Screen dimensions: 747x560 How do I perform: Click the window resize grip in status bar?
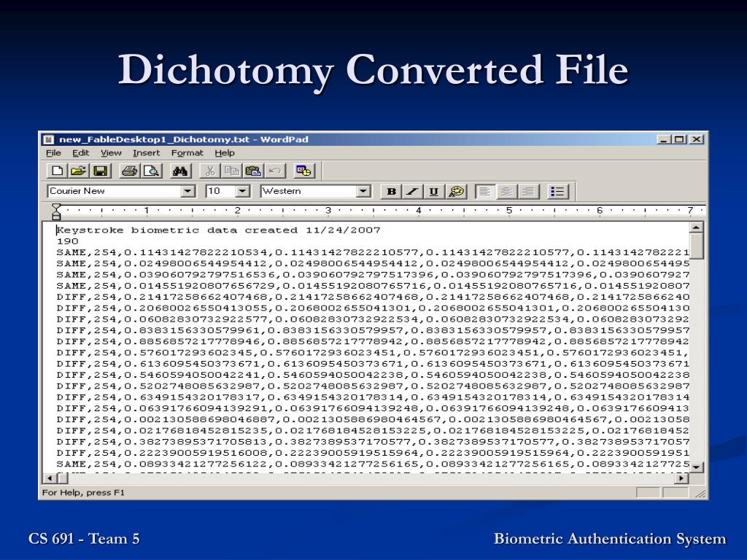point(700,494)
